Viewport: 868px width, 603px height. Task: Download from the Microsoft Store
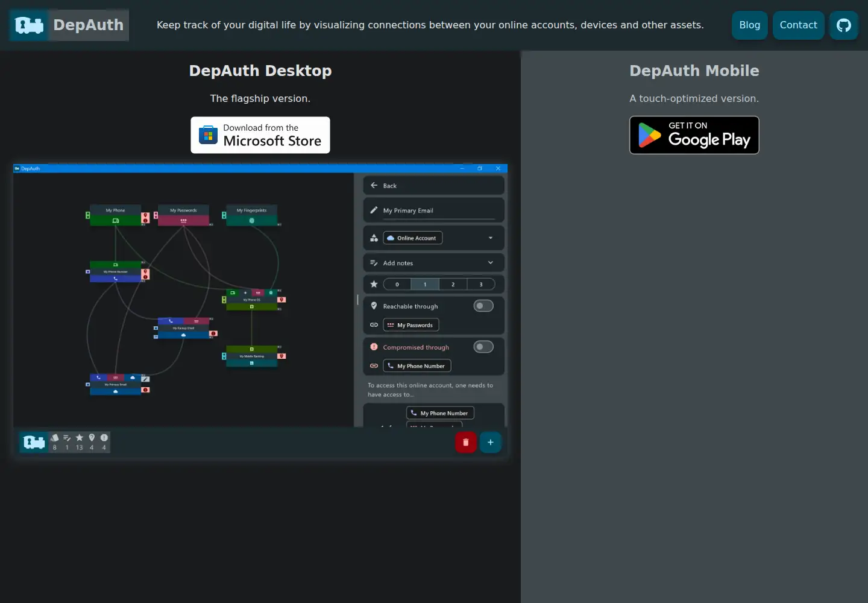coord(260,135)
